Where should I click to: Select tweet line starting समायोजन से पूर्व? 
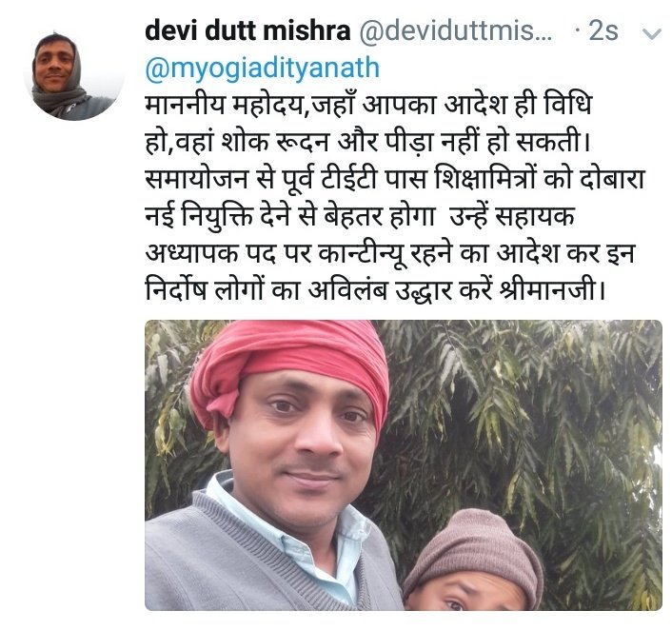pos(395,179)
